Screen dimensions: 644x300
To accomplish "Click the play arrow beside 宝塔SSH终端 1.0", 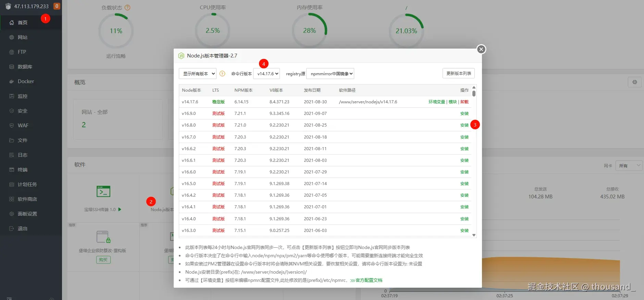I will 120,209.
